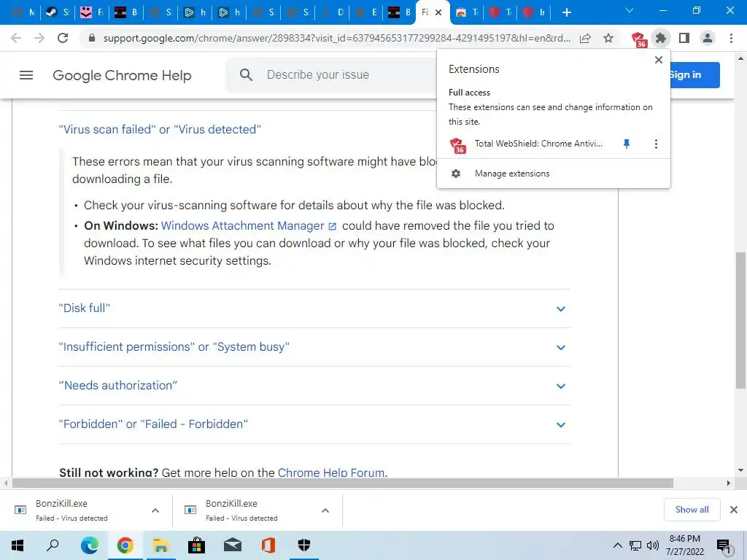Click the horizontal page scrollbar thumb
The height and width of the screenshot is (560, 747).
[x=342, y=483]
